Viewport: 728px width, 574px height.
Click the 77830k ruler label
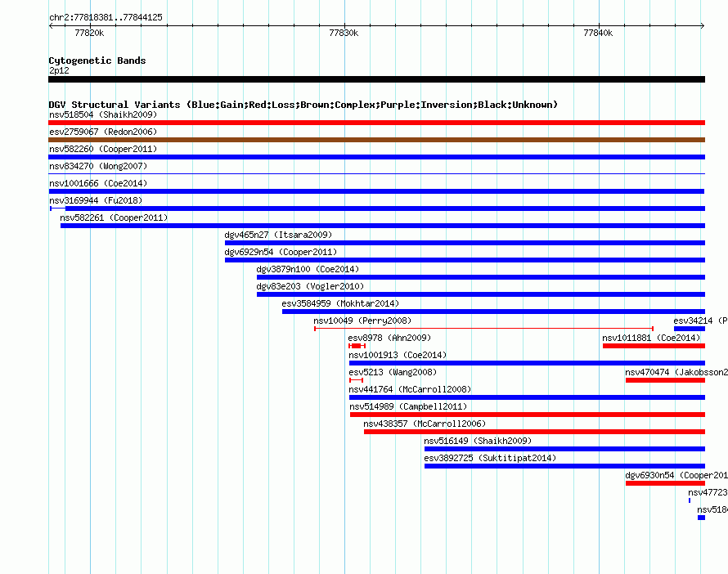click(344, 33)
